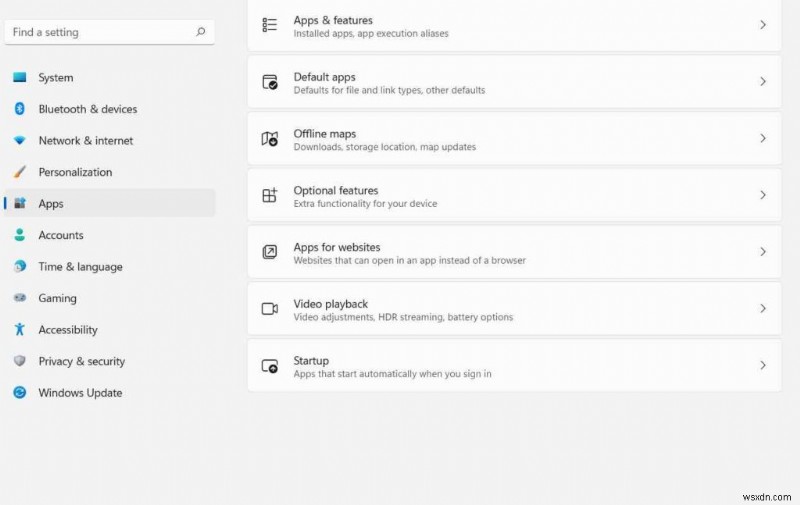
Task: Click 'Downloads, storage location, map updates' text
Action: (x=385, y=146)
